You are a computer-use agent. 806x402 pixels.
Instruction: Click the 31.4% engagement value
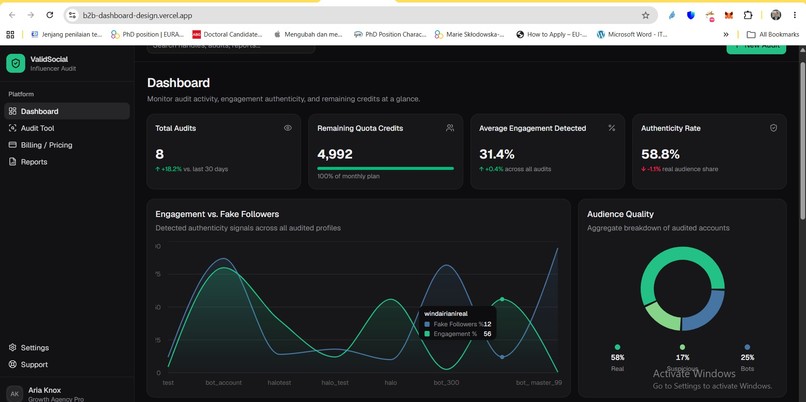point(497,154)
